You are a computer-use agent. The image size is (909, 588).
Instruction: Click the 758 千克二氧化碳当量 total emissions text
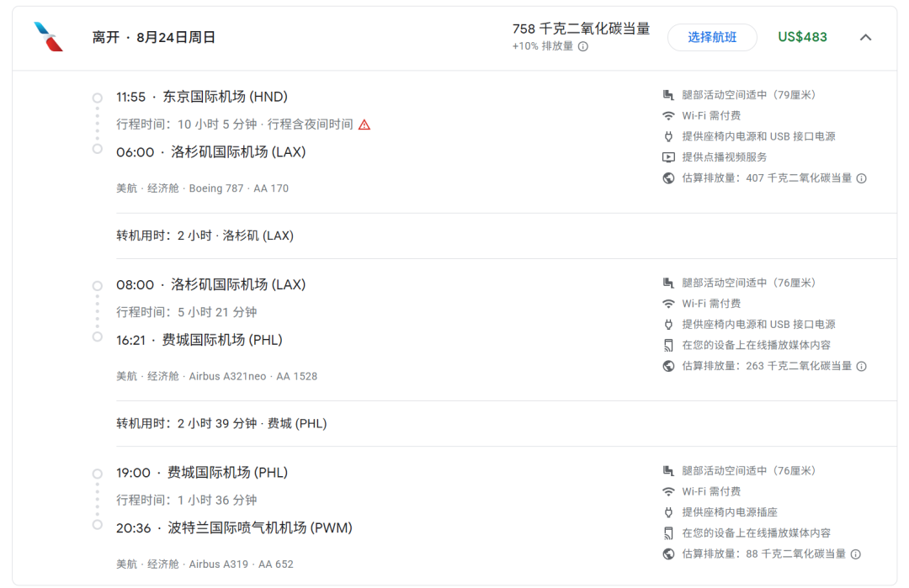click(x=581, y=29)
